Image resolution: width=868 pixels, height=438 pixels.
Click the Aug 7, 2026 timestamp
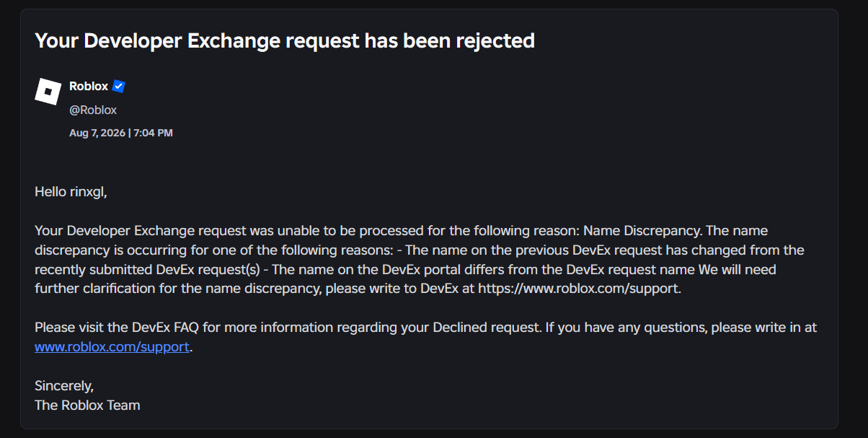pos(97,133)
